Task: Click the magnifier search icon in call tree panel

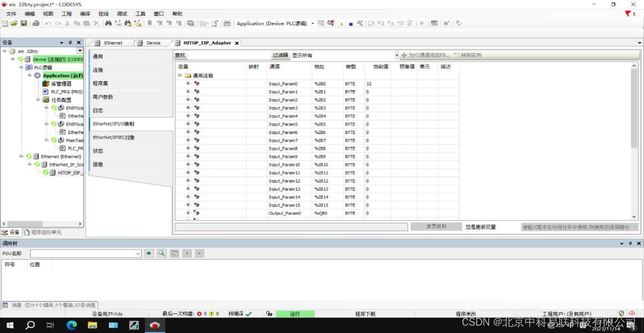Action: [x=162, y=253]
